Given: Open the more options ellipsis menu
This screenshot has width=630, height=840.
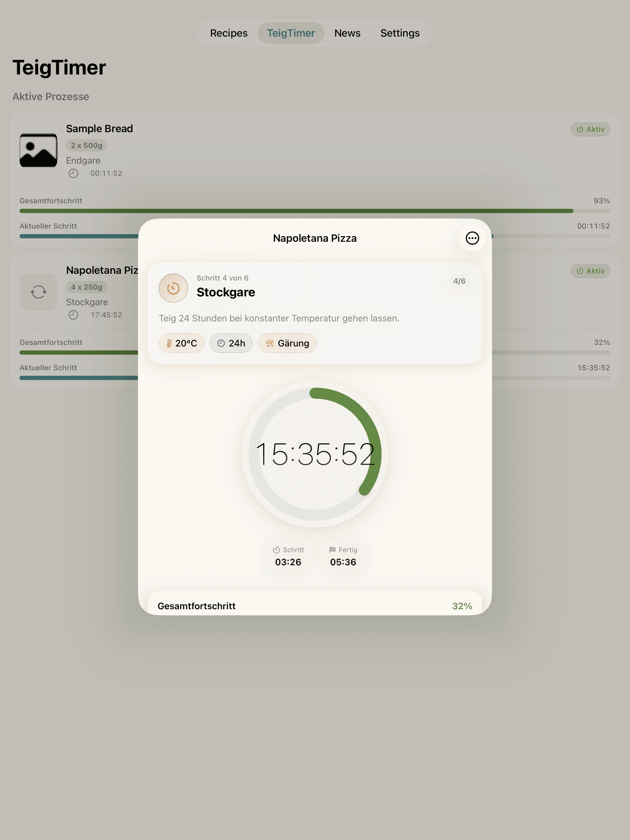Looking at the screenshot, I should [472, 238].
